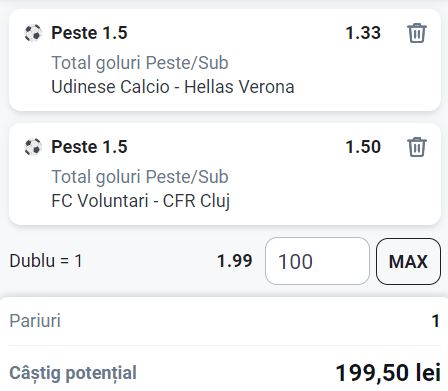The height and width of the screenshot is (391, 448).
Task: Click Total goluri Peste/Sub under Udinese bet
Action: pos(140,63)
